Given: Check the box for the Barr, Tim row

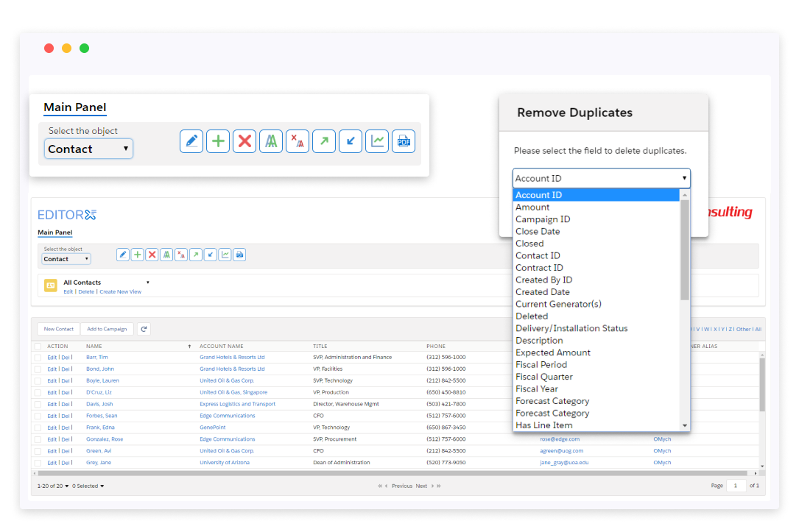Looking at the screenshot, I should pos(38,358).
